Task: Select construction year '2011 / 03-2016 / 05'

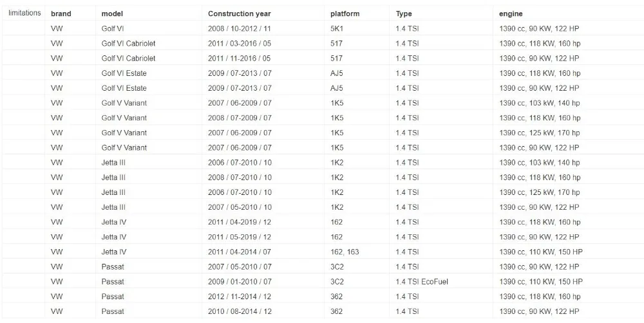Action: pos(240,44)
